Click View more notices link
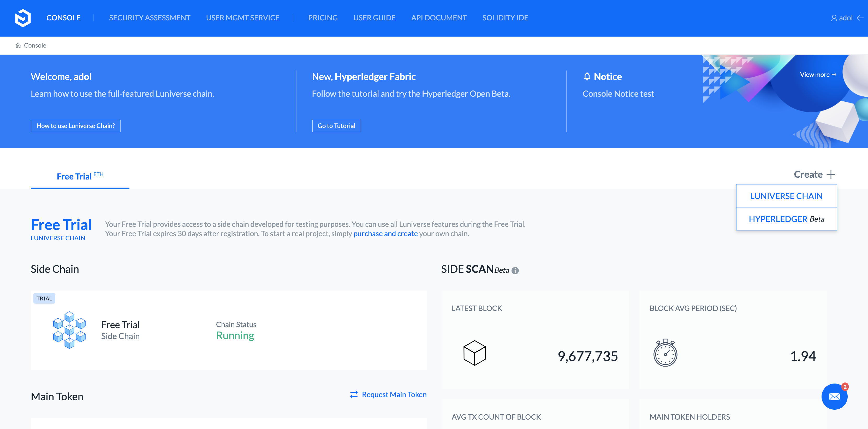 click(818, 74)
